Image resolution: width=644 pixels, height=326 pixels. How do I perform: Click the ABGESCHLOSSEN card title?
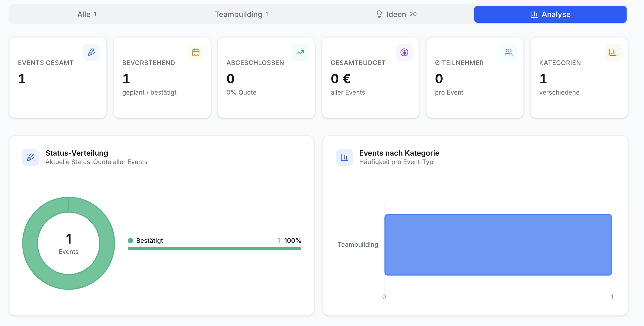click(x=255, y=63)
